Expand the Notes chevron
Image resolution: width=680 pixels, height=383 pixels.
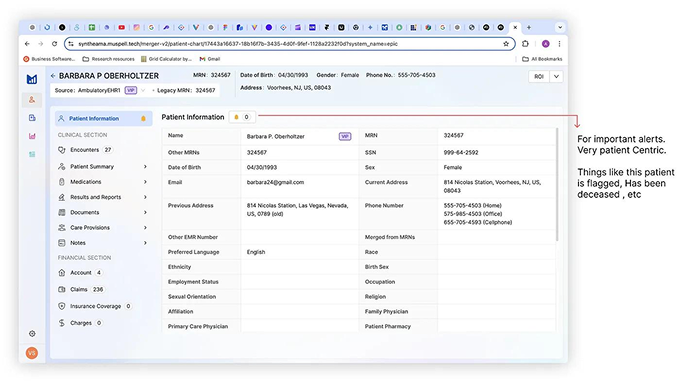(x=145, y=243)
